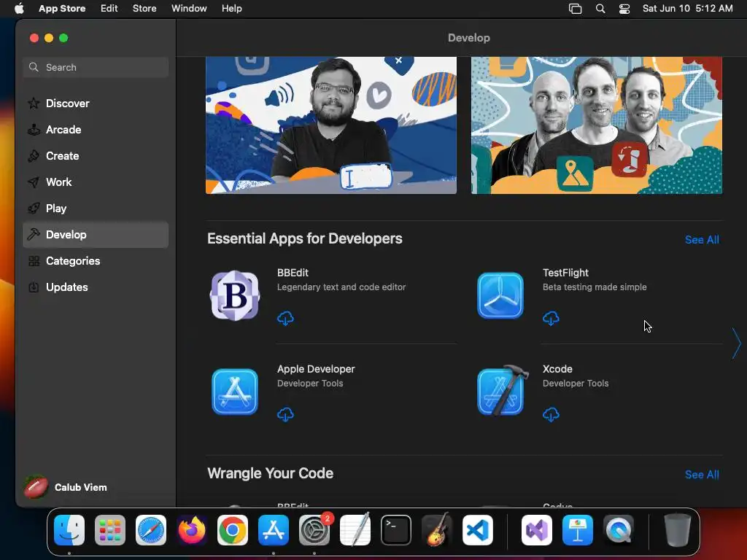The width and height of the screenshot is (747, 560).
Task: Open TextEdit from the Dock
Action: 355,529
